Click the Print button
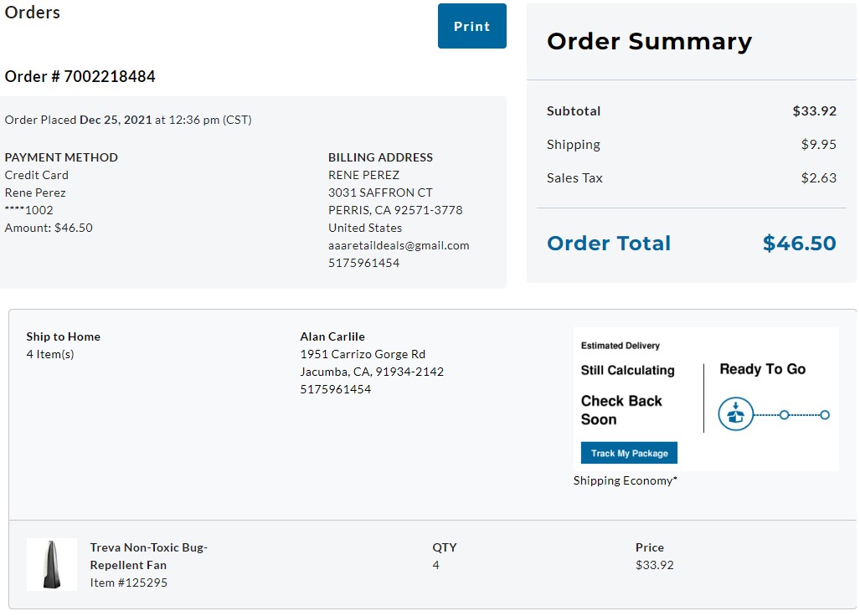The image size is (860, 616). [471, 26]
